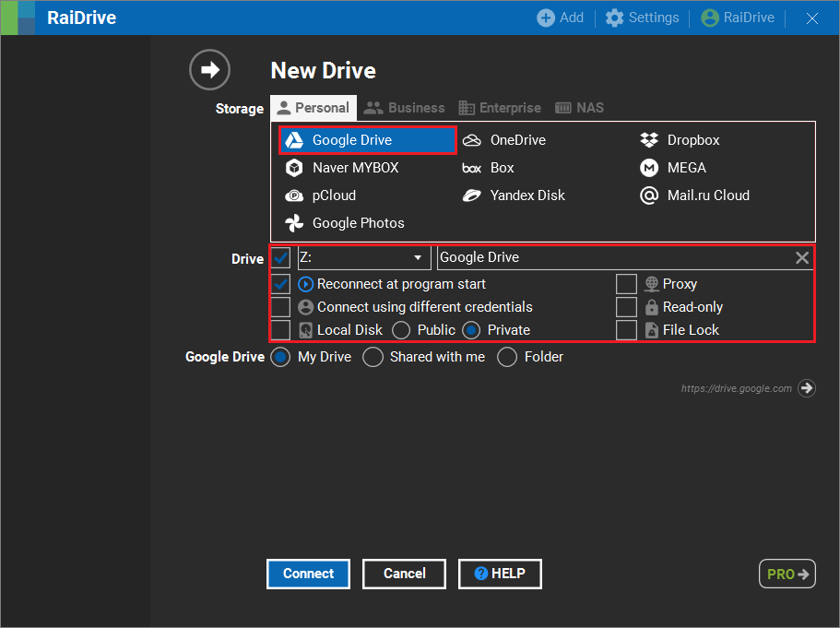Click the Google Drive name input field
This screenshot has width=840, height=628.
tap(609, 257)
